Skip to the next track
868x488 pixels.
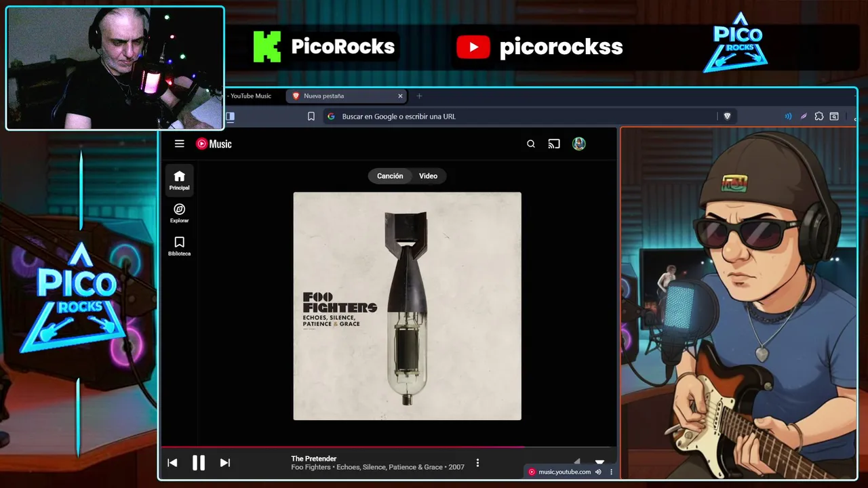coord(225,463)
